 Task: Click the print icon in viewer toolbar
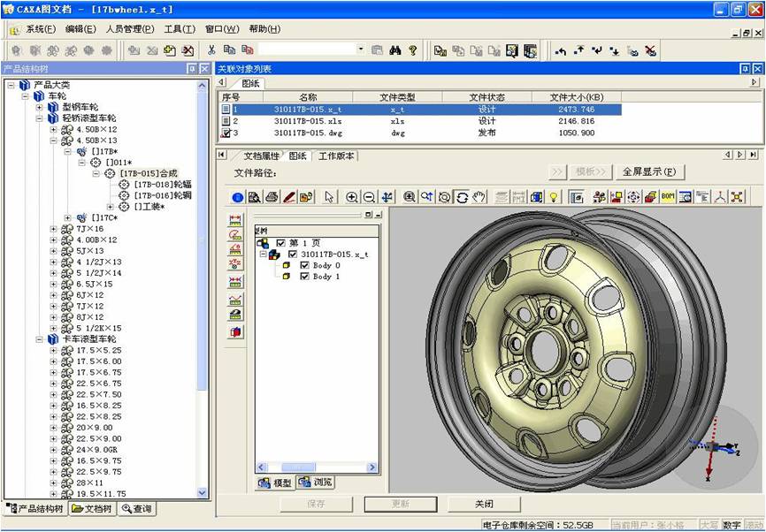(272, 197)
